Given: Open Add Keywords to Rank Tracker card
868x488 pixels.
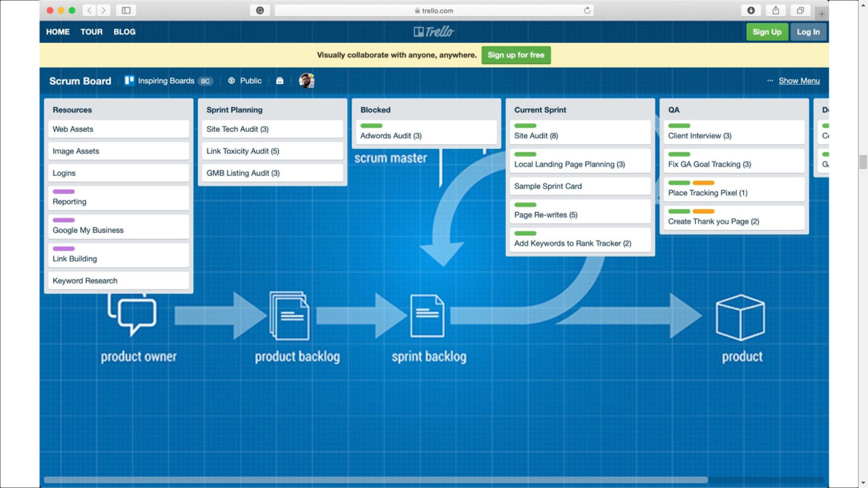Looking at the screenshot, I should click(580, 240).
